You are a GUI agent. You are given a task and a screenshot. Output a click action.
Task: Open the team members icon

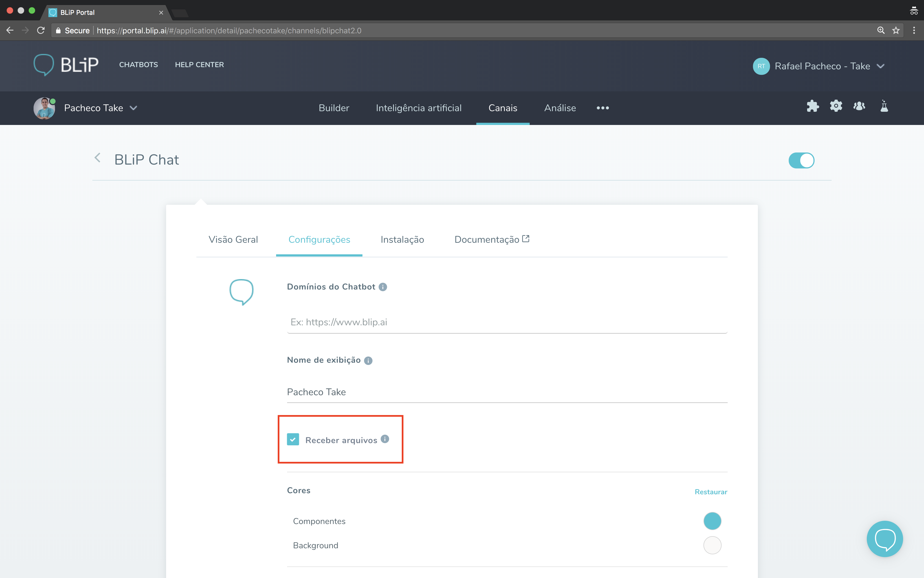tap(859, 106)
